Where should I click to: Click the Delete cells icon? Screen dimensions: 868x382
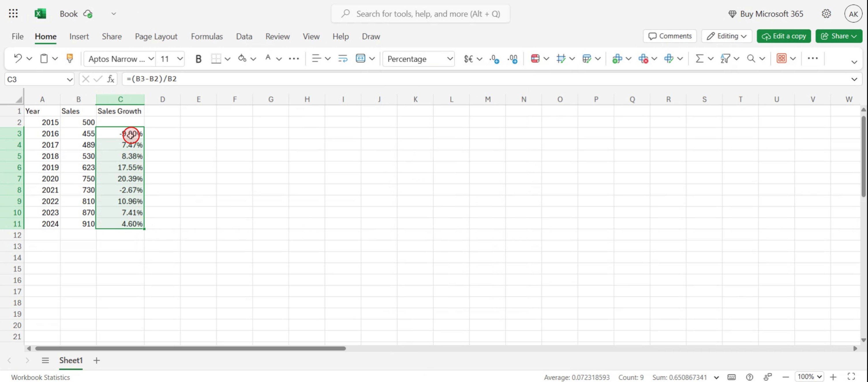point(643,59)
